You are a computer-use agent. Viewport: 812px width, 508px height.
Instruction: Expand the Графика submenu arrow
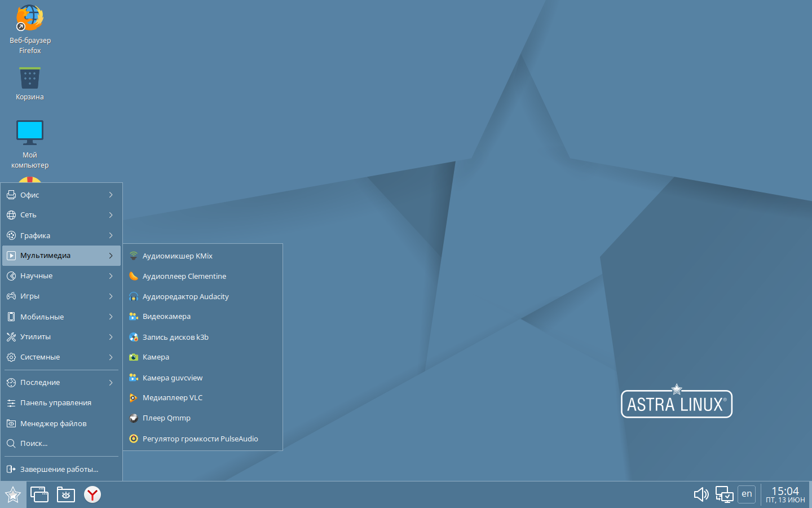[x=111, y=235]
